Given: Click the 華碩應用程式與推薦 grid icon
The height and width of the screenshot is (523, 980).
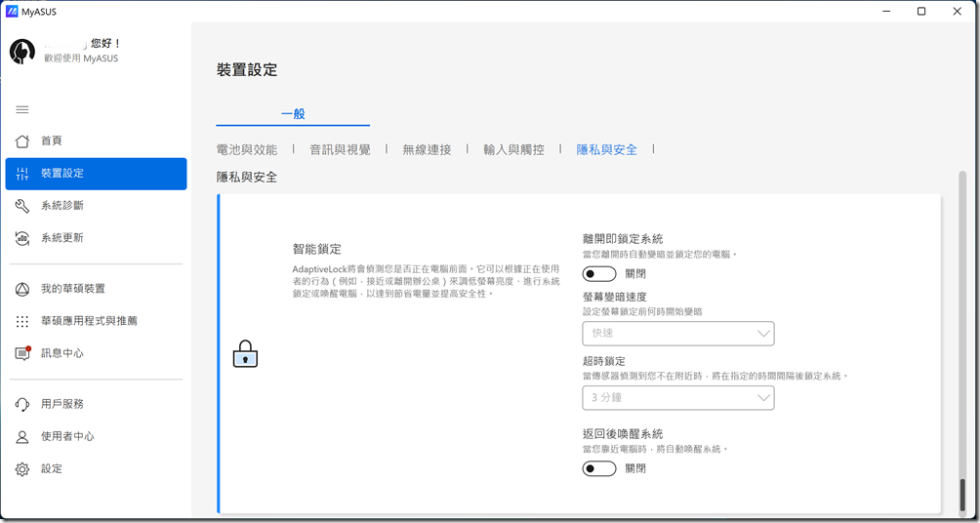Looking at the screenshot, I should click(x=22, y=321).
